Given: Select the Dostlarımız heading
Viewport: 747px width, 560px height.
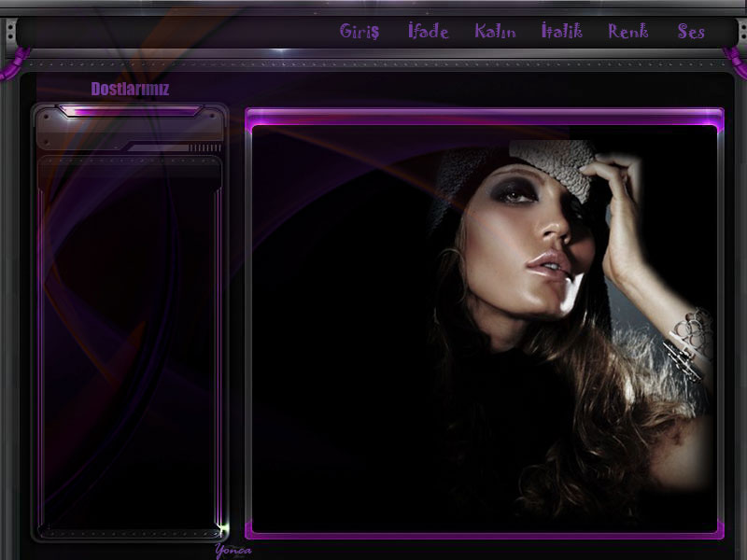Looking at the screenshot, I should pos(130,90).
